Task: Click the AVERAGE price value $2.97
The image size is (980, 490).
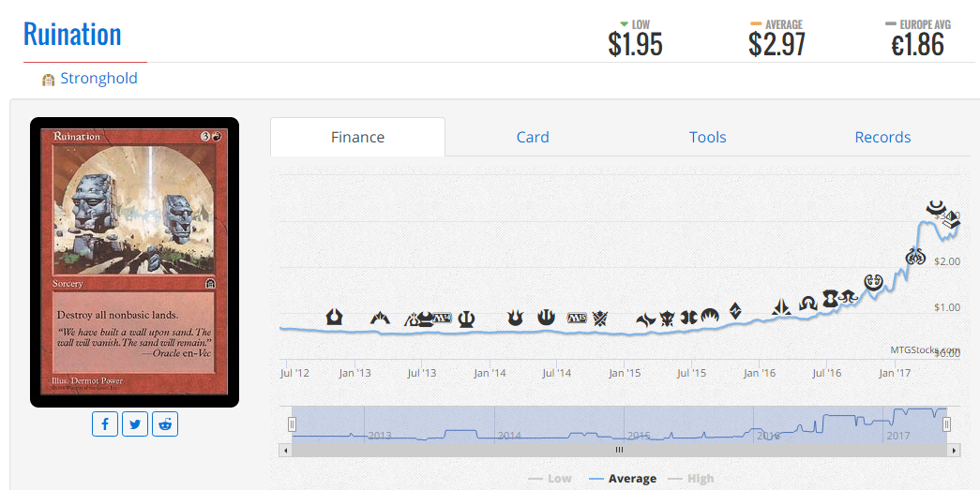Action: tap(776, 44)
